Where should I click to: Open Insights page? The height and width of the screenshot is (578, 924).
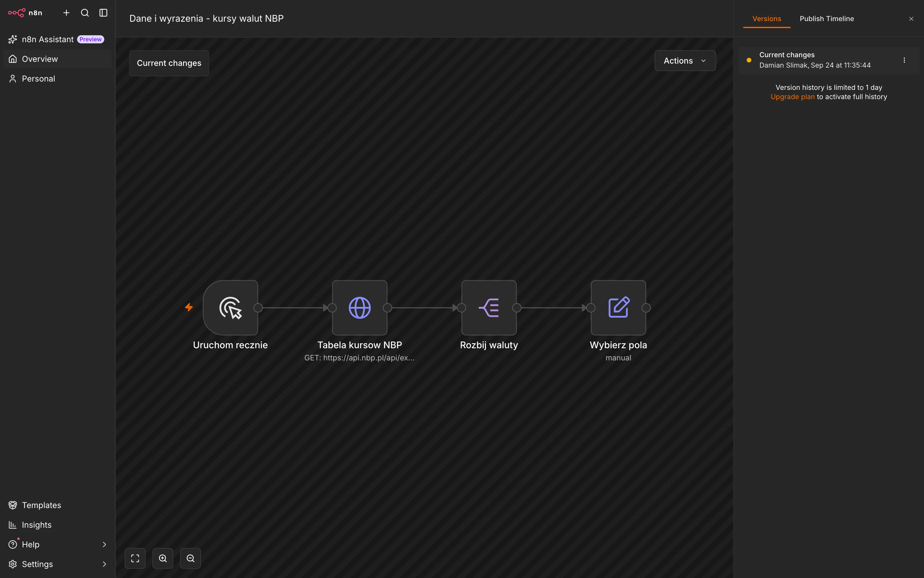[x=57, y=525]
